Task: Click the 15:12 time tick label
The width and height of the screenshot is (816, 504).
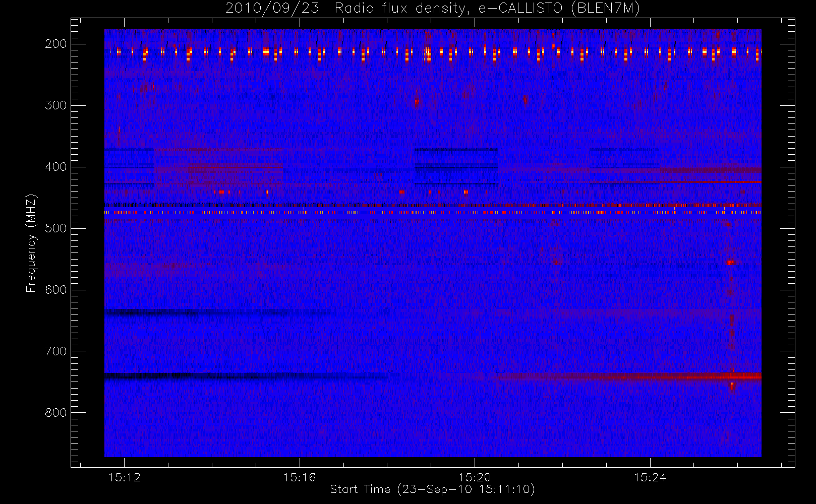Action: click(x=125, y=477)
